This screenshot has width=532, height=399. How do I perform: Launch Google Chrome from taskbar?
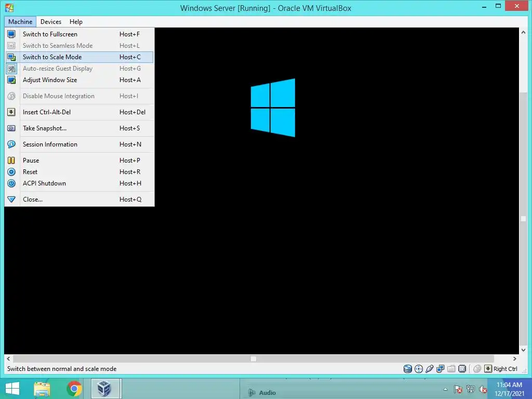tap(74, 389)
